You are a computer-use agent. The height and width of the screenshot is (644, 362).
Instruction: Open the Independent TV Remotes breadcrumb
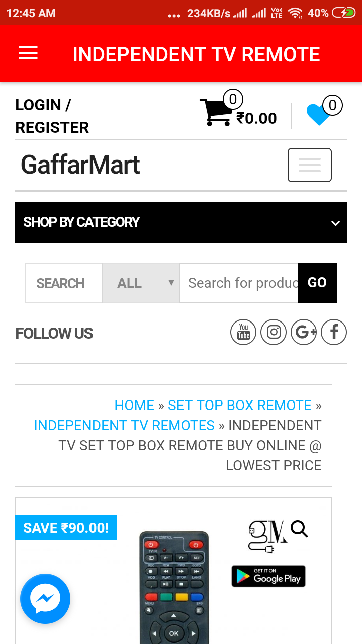(x=124, y=425)
